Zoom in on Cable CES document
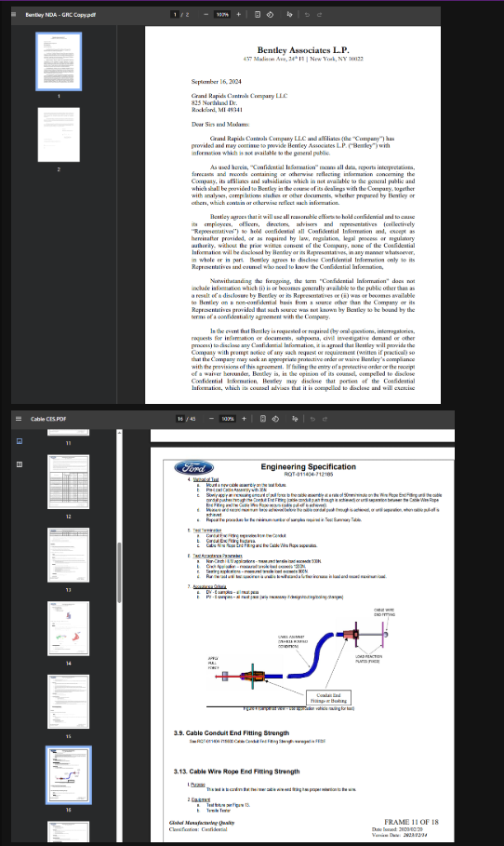Screen dimensions: 504x846 pyautogui.click(x=244, y=419)
